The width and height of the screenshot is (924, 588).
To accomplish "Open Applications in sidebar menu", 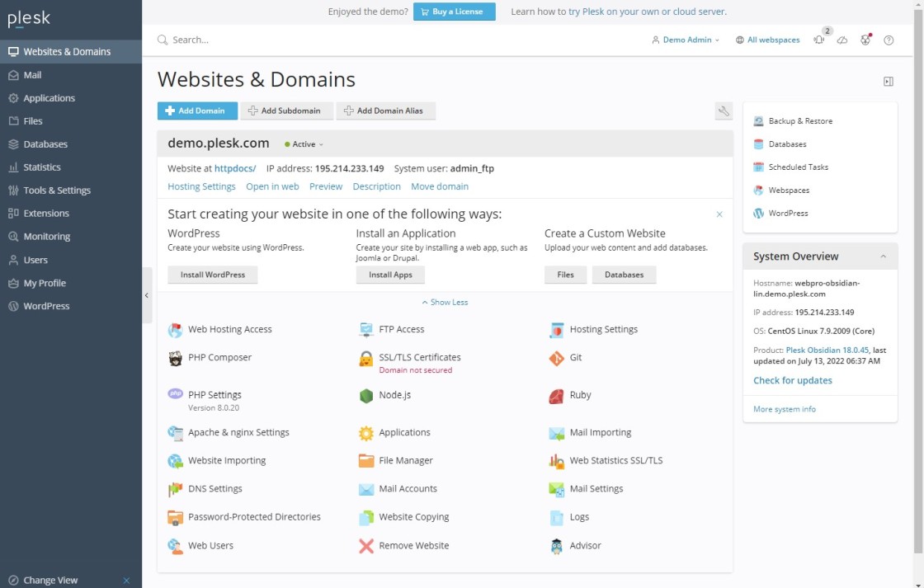I will pos(71,98).
